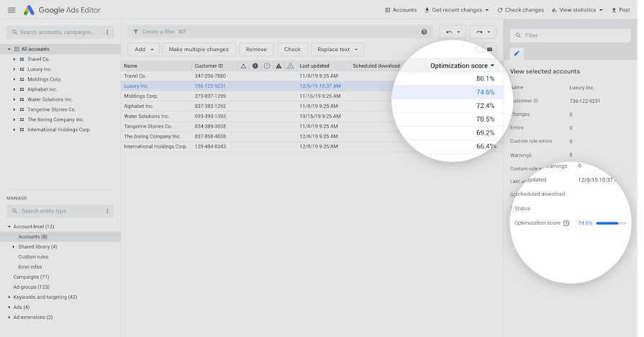644x337 pixels.
Task: Click the filter help question icon
Action: 424,32
